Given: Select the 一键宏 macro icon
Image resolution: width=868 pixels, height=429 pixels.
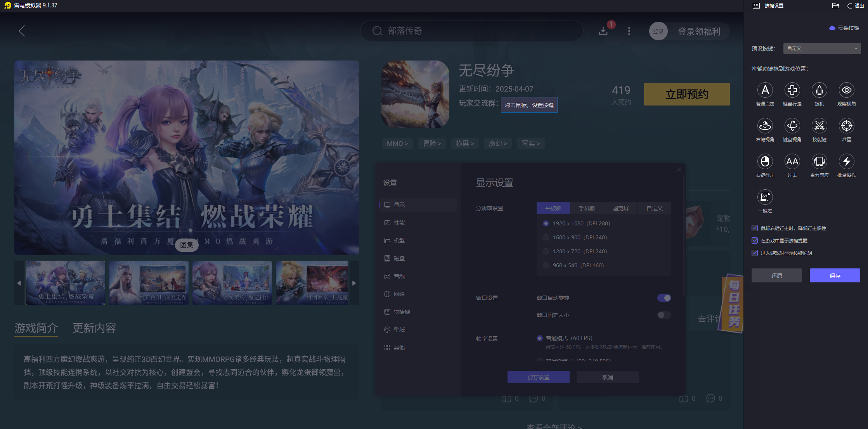Looking at the screenshot, I should click(765, 197).
